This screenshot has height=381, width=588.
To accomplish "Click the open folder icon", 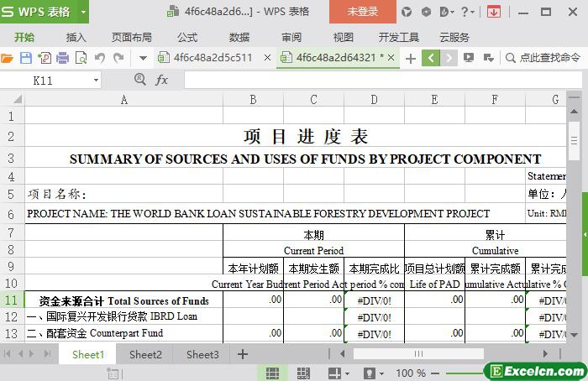I will tap(8, 58).
